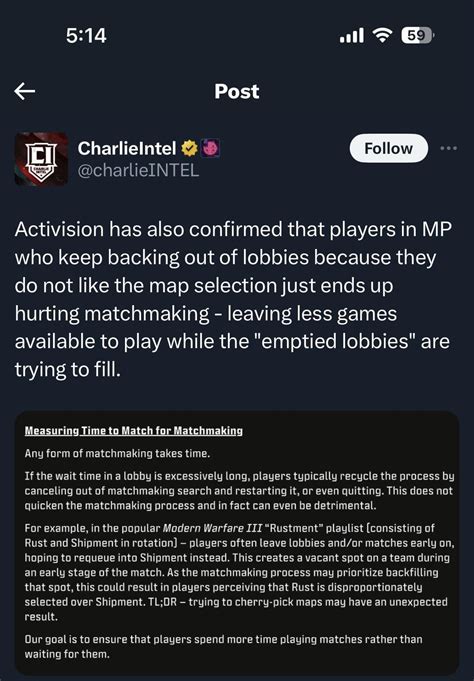Tap the 5:14 clock in status bar

click(86, 36)
